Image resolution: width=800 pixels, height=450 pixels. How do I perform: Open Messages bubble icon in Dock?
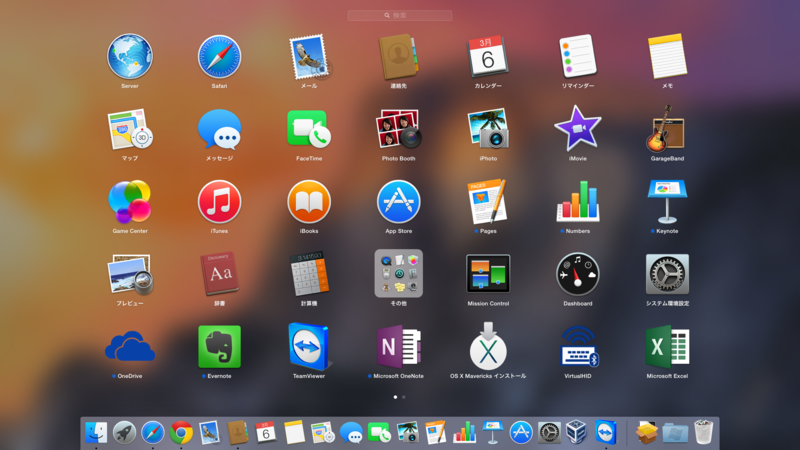[x=351, y=433]
